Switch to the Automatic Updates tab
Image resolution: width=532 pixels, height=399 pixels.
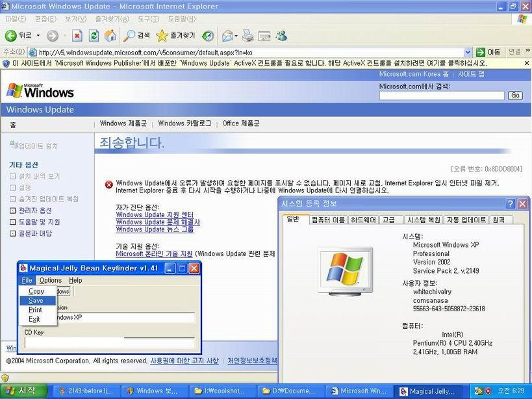(466, 220)
